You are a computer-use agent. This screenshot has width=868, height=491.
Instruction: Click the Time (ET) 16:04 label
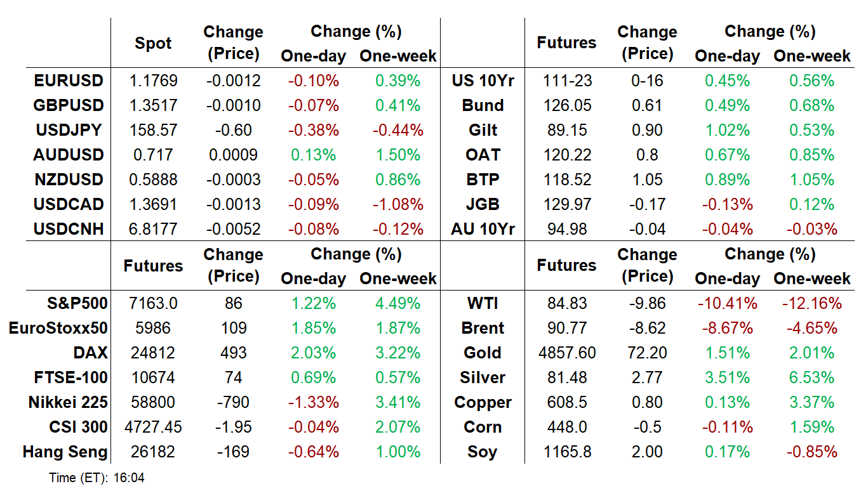pos(97,478)
